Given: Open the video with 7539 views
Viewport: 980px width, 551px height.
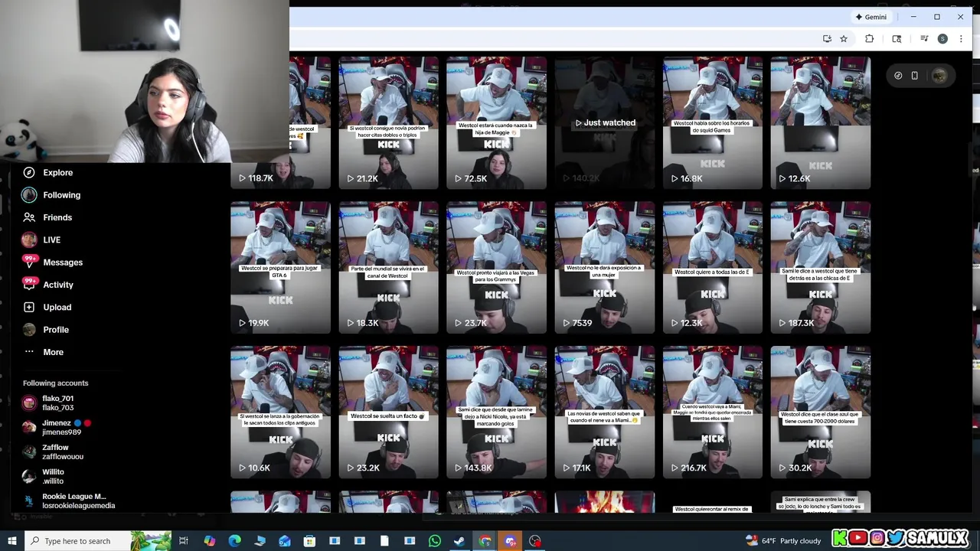Looking at the screenshot, I should coord(605,268).
